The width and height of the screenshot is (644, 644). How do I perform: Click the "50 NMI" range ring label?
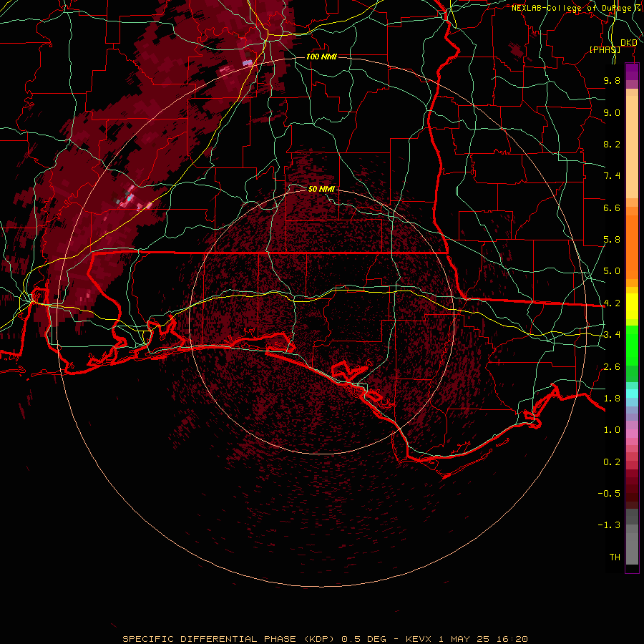tap(321, 189)
